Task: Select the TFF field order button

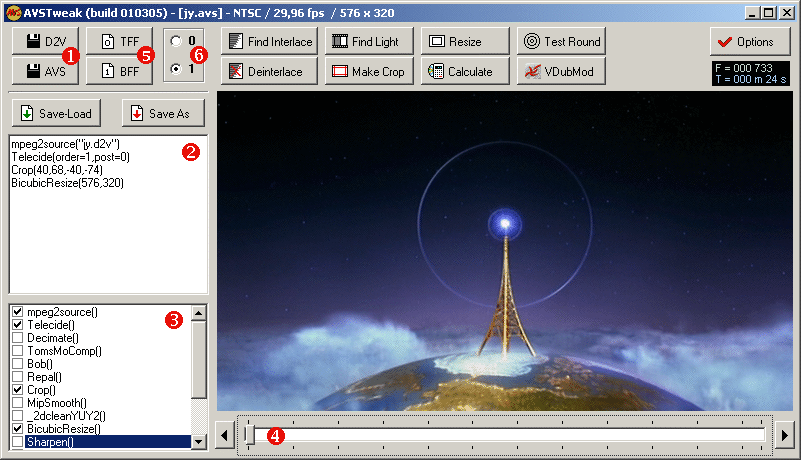Action: click(120, 41)
